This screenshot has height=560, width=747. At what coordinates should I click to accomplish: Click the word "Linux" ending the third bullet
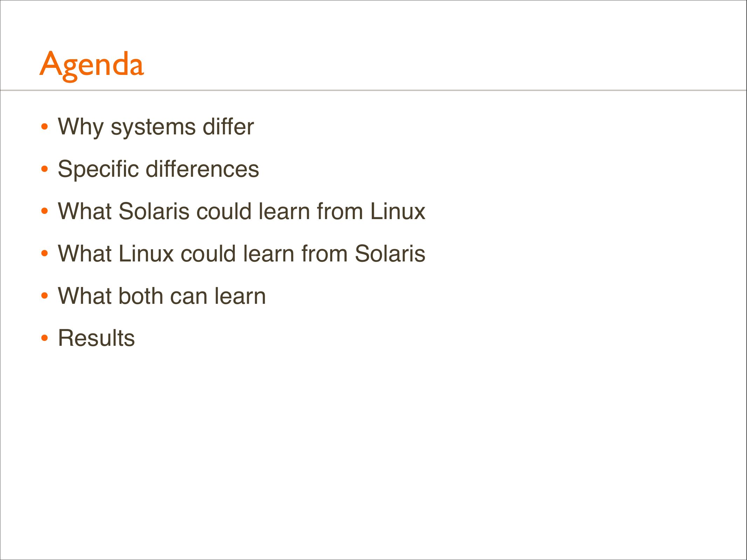(398, 212)
